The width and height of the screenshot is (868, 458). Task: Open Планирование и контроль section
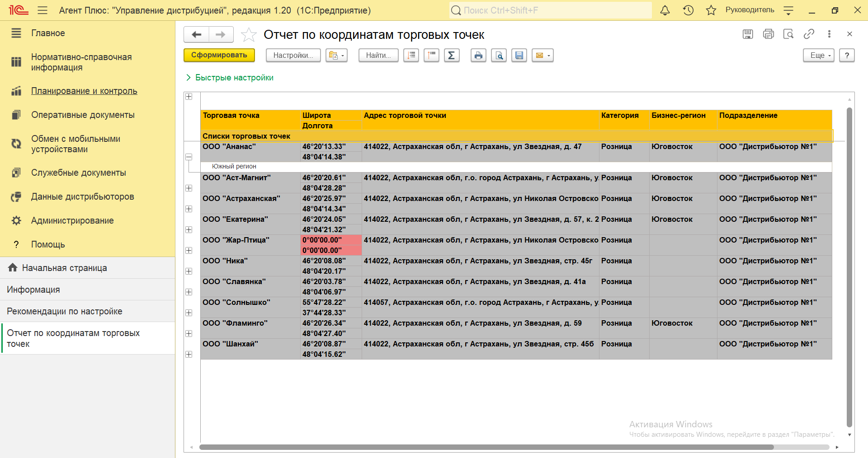point(87,91)
